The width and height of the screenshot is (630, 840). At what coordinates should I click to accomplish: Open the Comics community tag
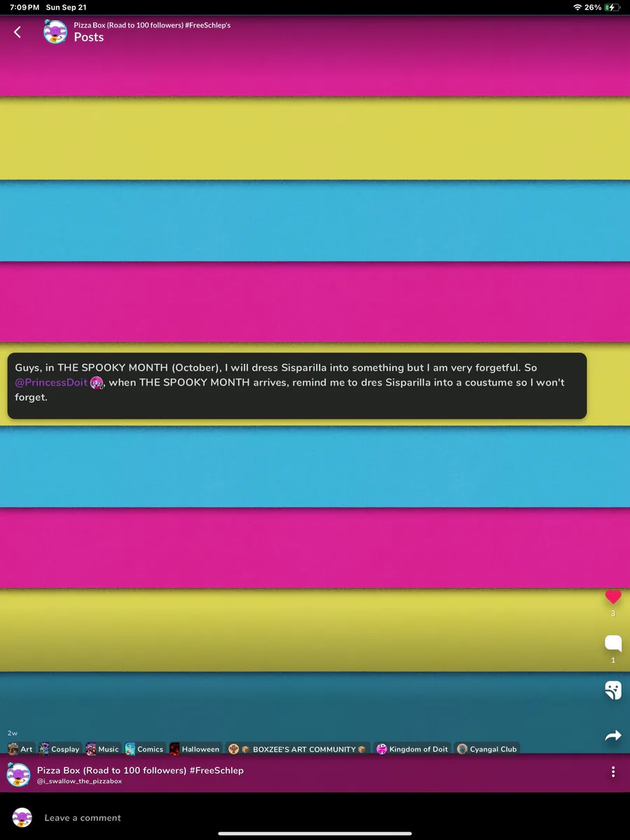coord(145,749)
